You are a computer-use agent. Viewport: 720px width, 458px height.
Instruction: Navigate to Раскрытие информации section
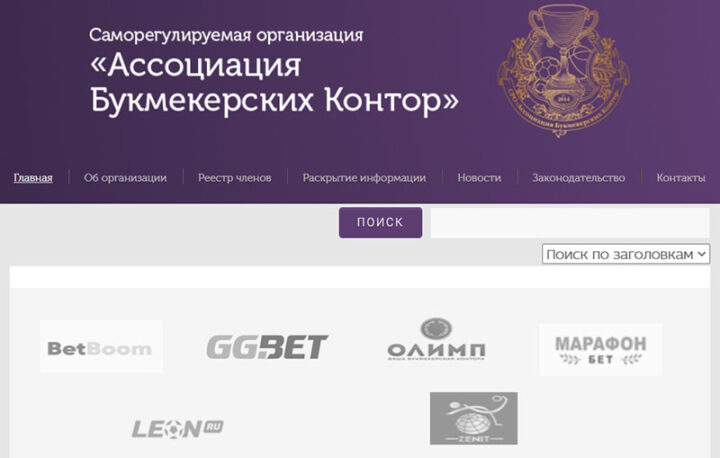click(364, 178)
